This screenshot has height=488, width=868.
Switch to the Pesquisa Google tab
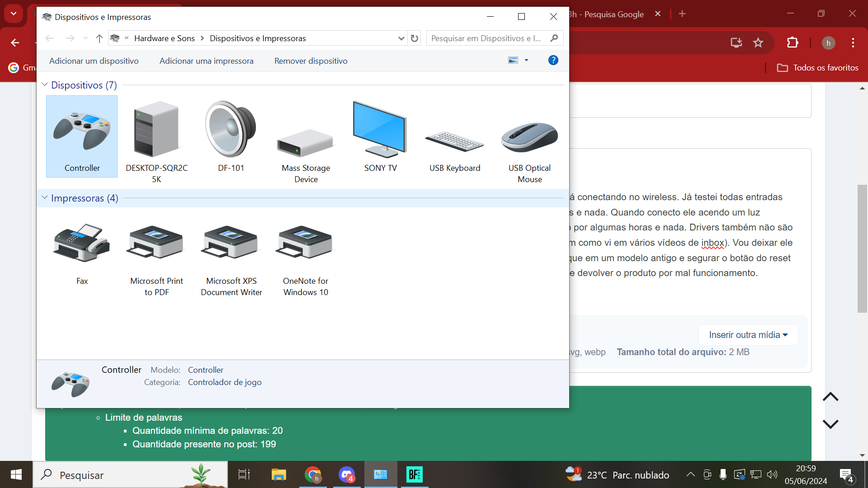pos(606,14)
